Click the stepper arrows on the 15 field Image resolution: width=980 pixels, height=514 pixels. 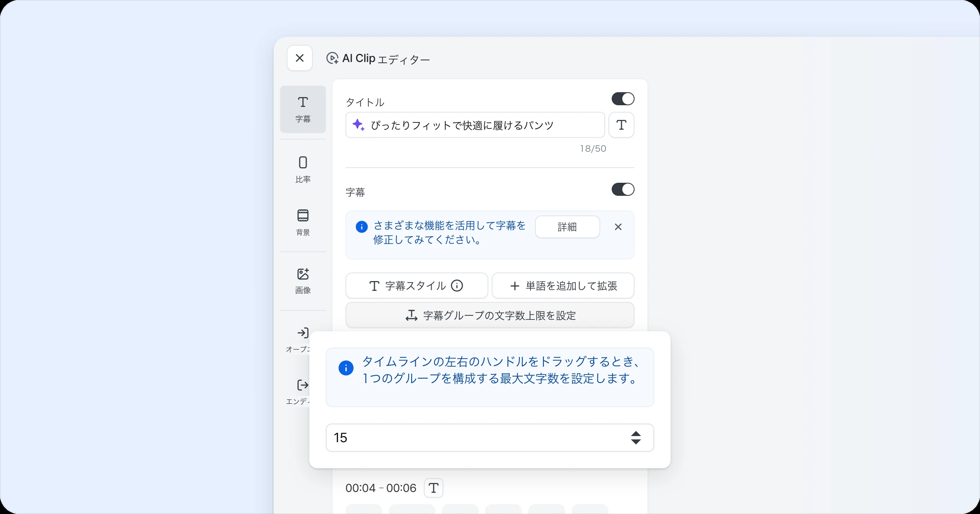point(636,438)
